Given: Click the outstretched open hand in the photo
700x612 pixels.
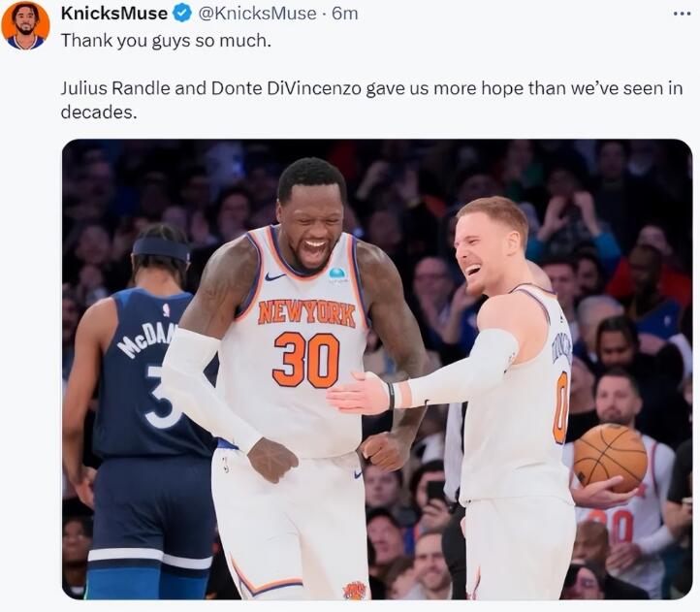Looking at the screenshot, I should [358, 394].
